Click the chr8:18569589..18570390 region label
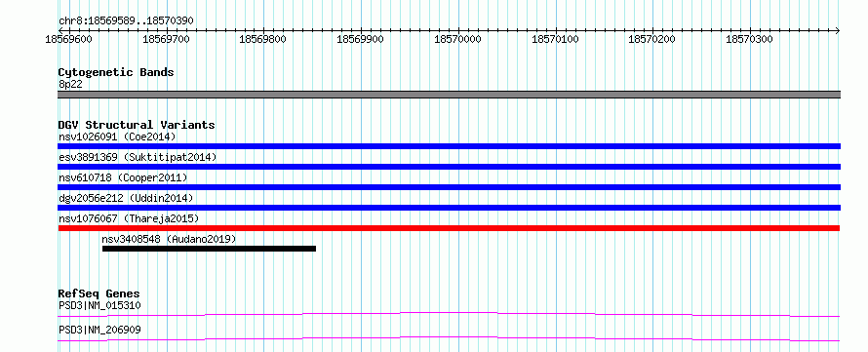Viewport: 868px width, 352px height. click(126, 20)
